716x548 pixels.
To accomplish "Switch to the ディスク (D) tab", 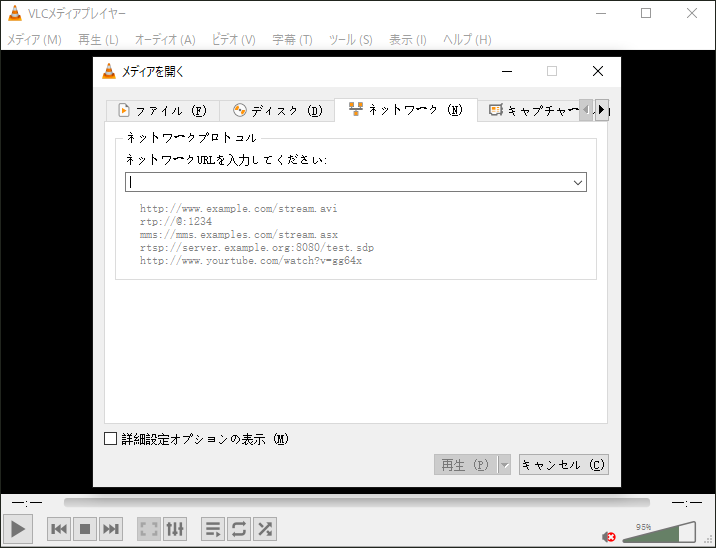I will pos(277,111).
